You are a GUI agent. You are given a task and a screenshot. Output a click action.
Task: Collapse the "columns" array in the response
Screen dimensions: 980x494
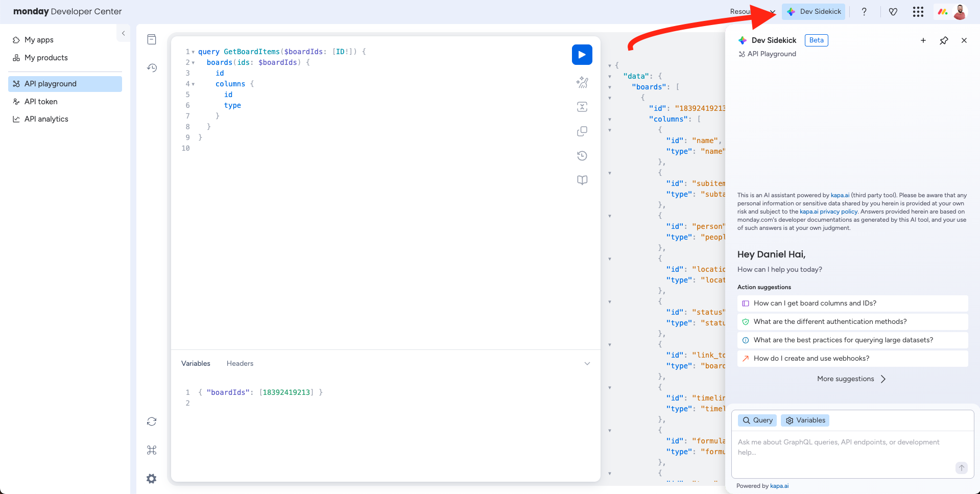(610, 120)
